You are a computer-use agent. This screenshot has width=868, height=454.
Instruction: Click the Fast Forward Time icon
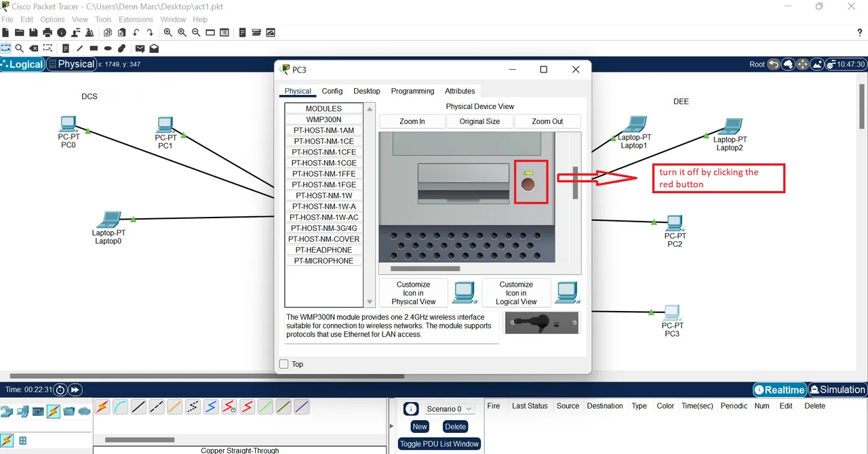pyautogui.click(x=75, y=390)
